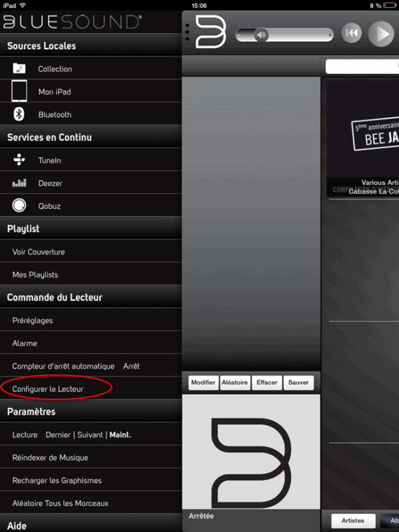The height and width of the screenshot is (532, 399).
Task: Select Mon iPad source
Action: coord(91,91)
